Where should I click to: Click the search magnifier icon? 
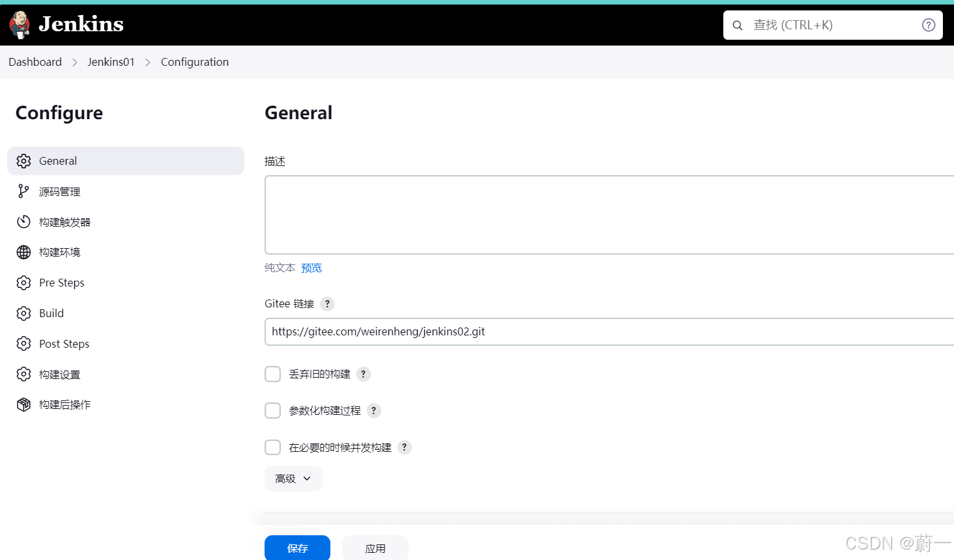coord(738,25)
